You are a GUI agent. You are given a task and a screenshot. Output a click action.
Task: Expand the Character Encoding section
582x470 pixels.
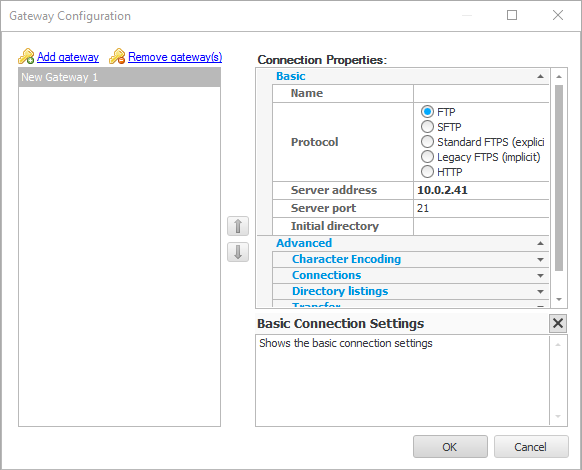coord(540,260)
